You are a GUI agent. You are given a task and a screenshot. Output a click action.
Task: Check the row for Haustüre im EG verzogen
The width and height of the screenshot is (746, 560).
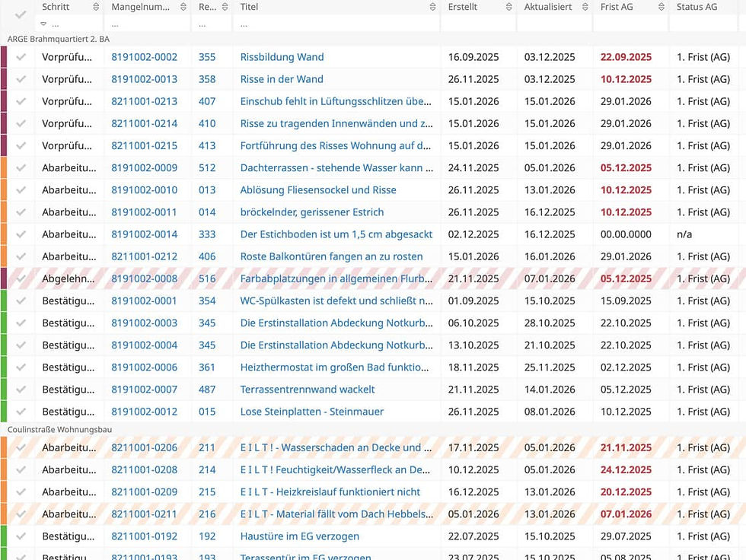(x=21, y=536)
